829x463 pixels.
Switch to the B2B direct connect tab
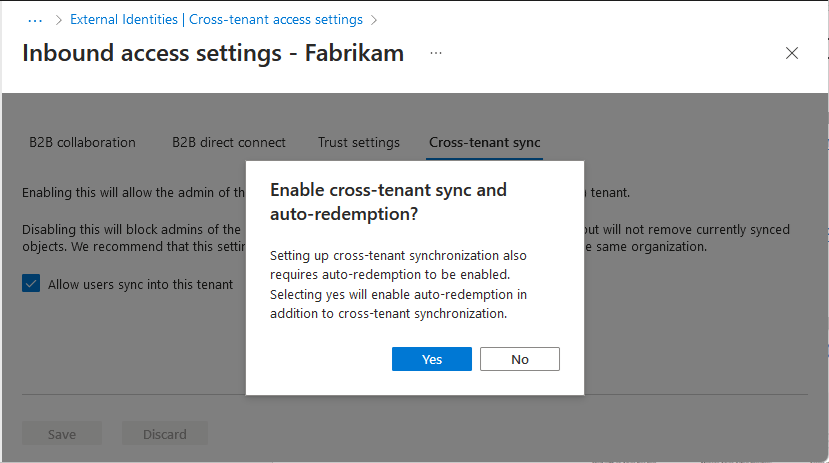click(228, 142)
